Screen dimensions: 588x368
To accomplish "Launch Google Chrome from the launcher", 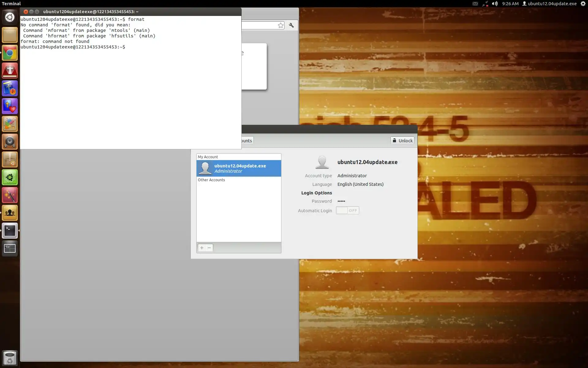I will [10, 53].
